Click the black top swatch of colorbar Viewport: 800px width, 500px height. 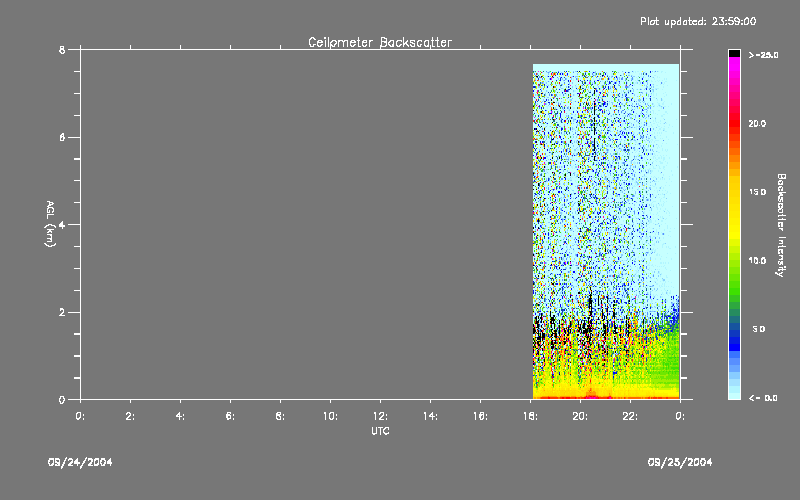pos(734,53)
